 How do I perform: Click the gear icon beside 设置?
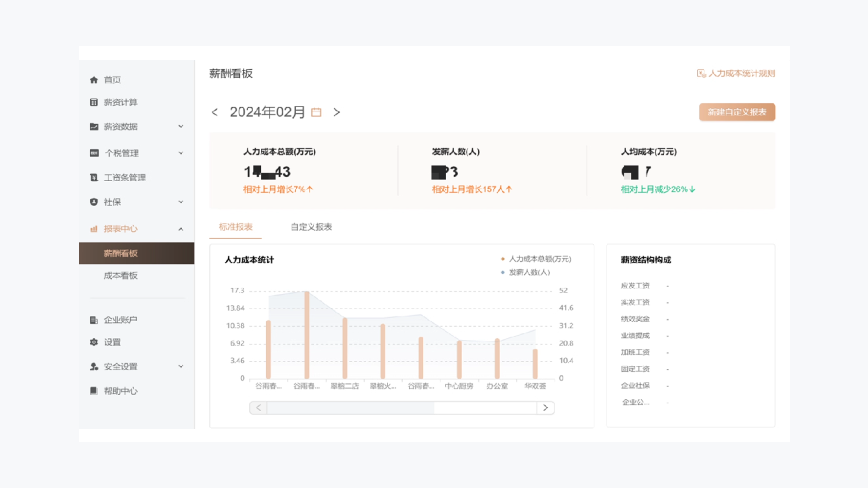(94, 342)
